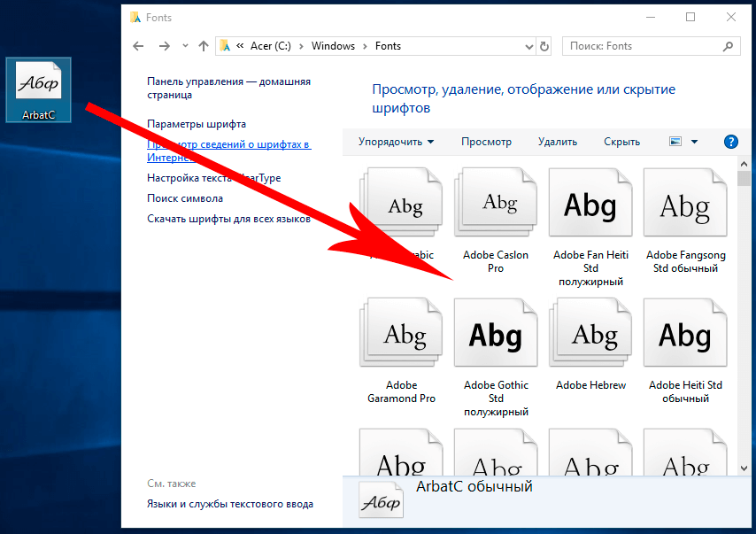Image resolution: width=756 pixels, height=534 pixels.
Task: Click 'Просмотр' toolbar button
Action: 486,142
